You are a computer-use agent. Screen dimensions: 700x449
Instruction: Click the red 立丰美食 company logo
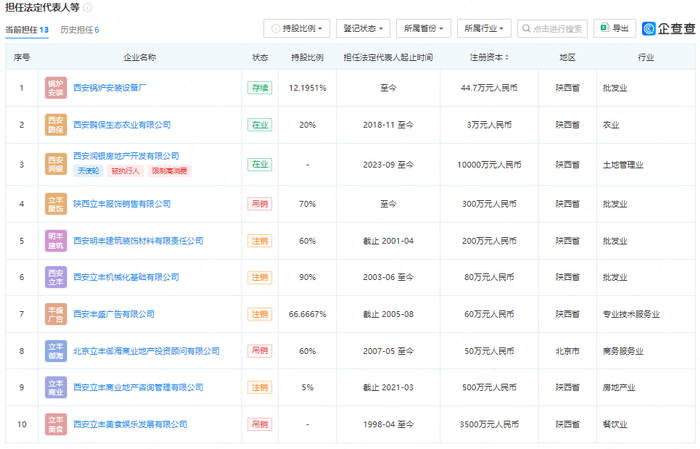click(x=56, y=424)
